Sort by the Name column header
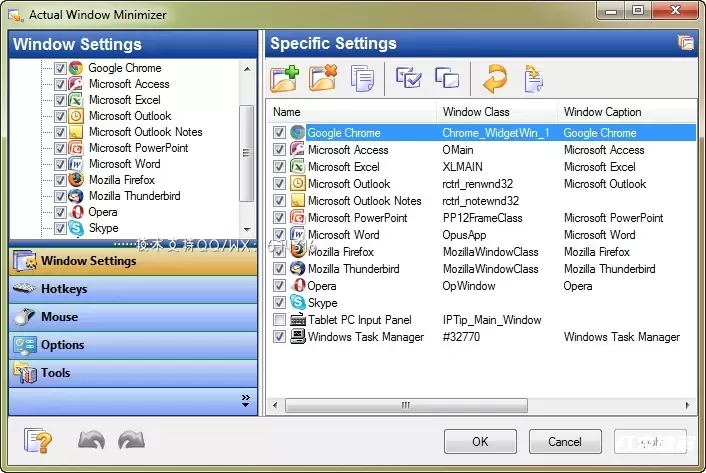 coord(352,112)
